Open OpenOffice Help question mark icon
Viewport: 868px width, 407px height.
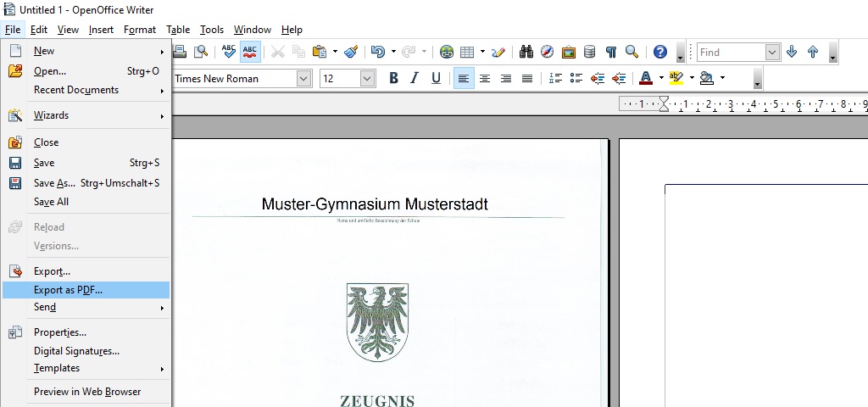[x=660, y=52]
